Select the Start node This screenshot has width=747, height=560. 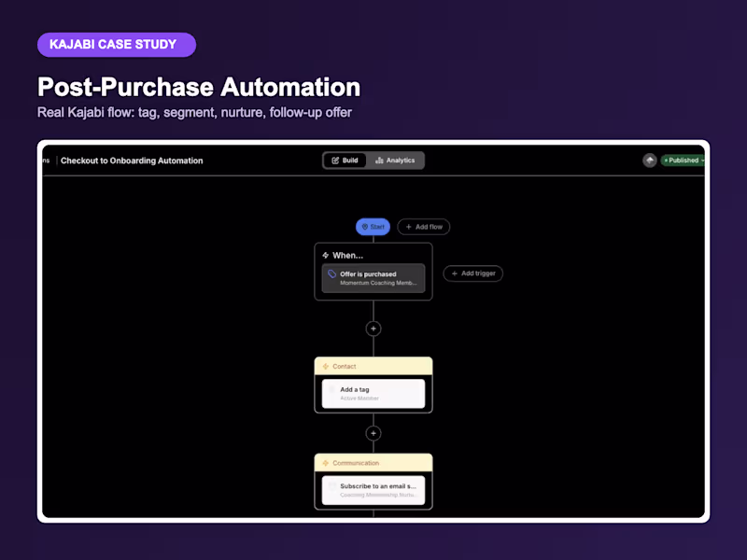373,227
